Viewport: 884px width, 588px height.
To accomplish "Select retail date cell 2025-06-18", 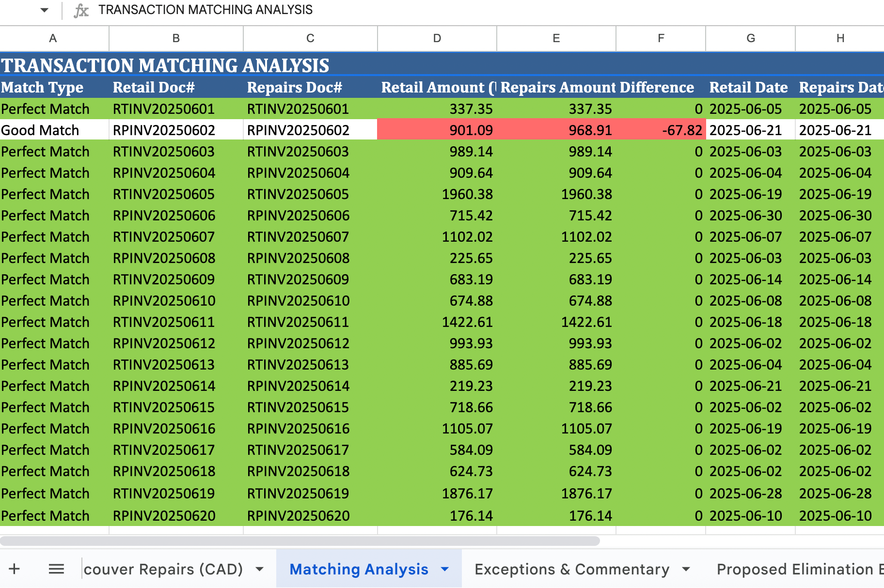I will pos(751,322).
